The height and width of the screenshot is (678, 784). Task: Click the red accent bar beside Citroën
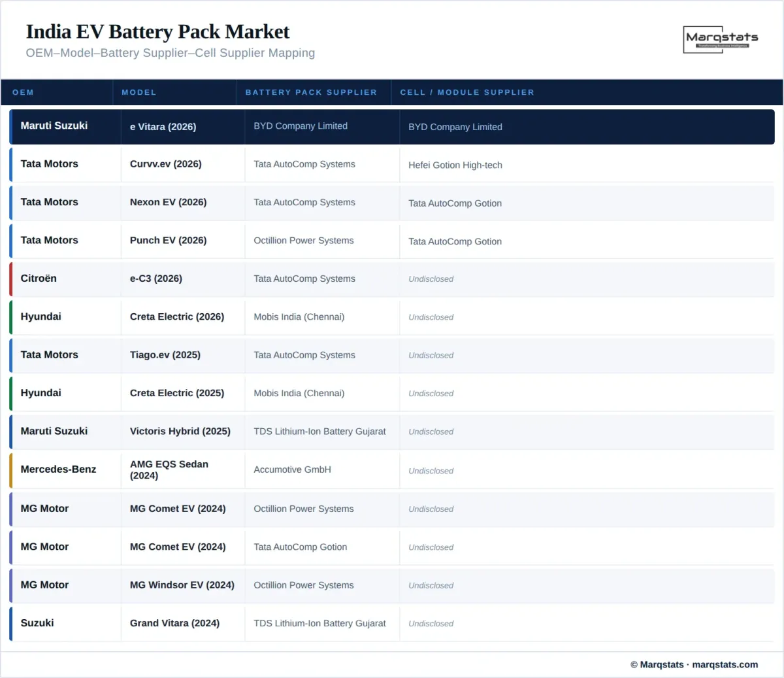[10, 279]
